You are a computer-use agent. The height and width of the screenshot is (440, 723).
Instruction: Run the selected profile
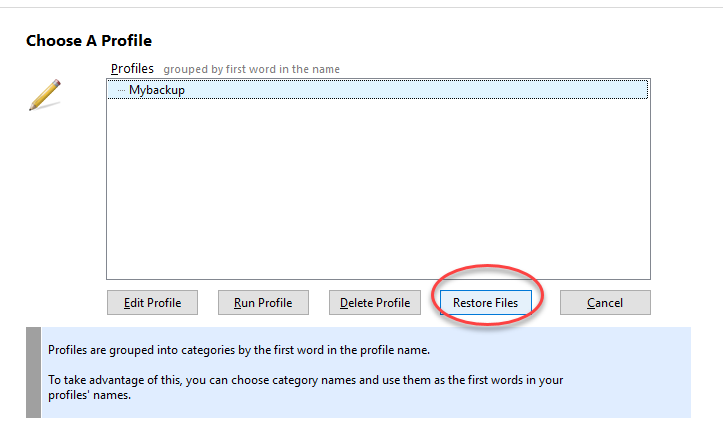(x=263, y=303)
